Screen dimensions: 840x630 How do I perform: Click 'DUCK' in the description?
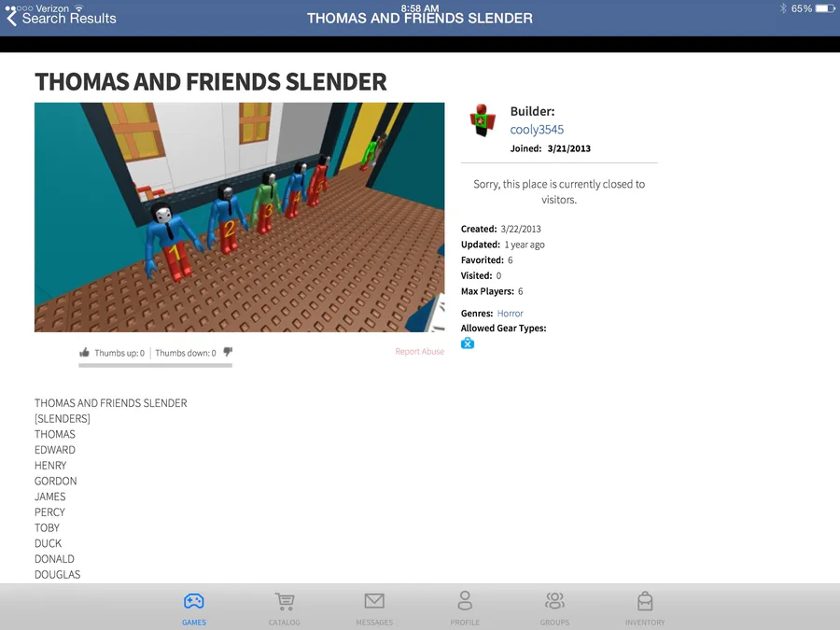click(49, 542)
